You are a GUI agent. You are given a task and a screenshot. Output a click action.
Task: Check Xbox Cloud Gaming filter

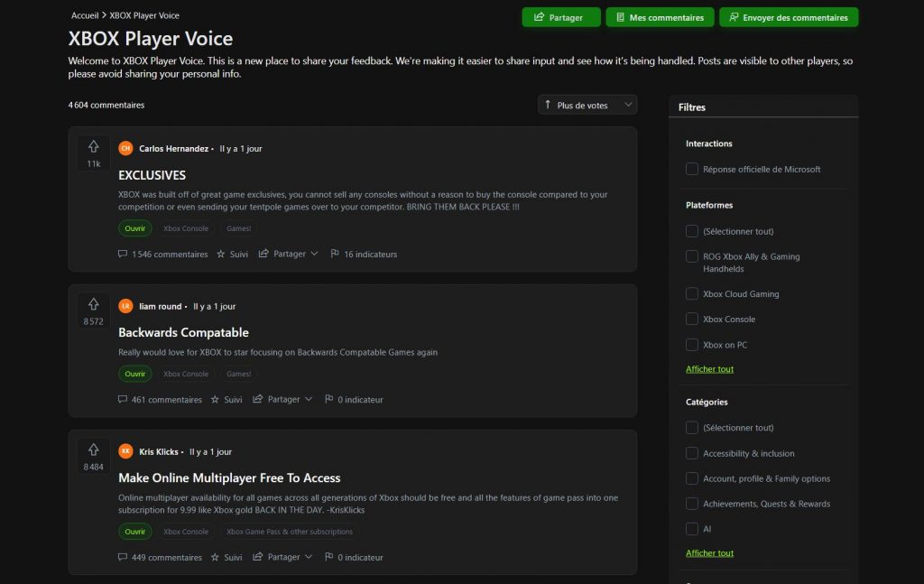692,293
